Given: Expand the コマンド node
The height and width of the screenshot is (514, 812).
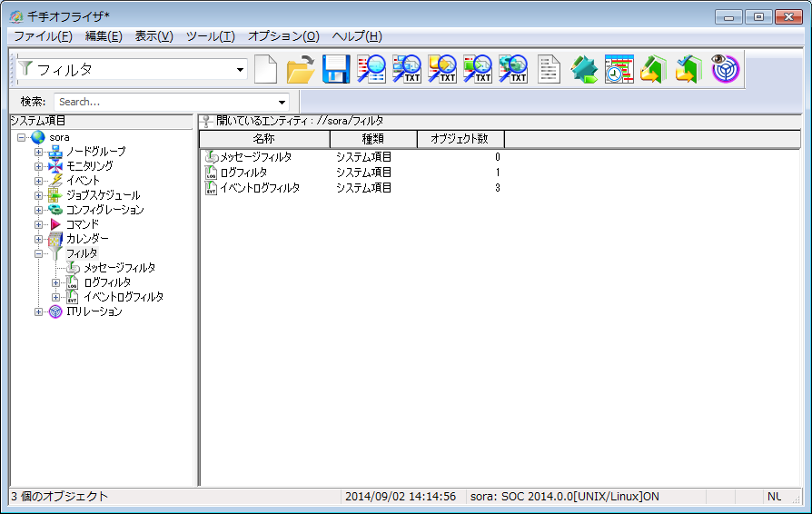Looking at the screenshot, I should point(38,224).
